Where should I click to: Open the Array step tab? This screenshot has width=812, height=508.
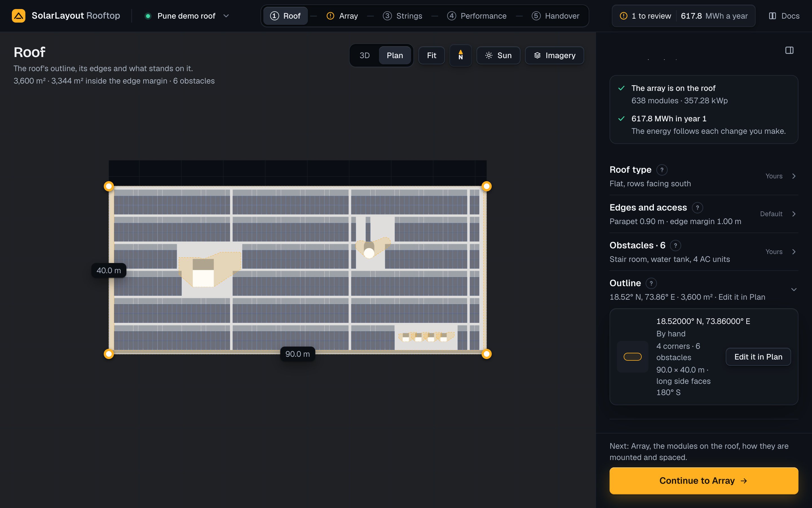pyautogui.click(x=342, y=16)
